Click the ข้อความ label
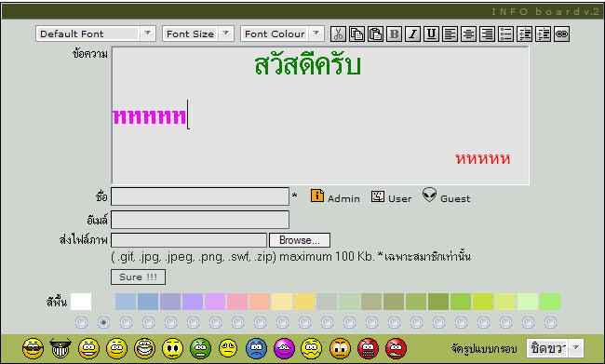The width and height of the screenshot is (605, 364). 90,54
